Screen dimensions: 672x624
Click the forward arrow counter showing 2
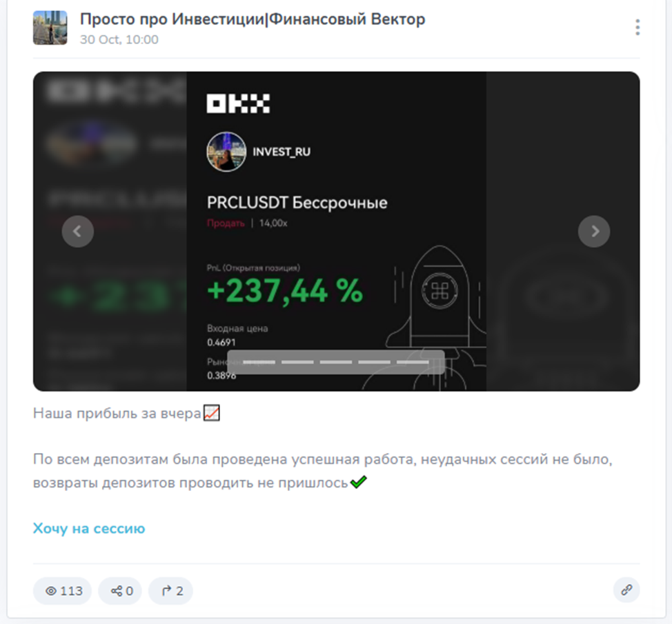point(170,591)
